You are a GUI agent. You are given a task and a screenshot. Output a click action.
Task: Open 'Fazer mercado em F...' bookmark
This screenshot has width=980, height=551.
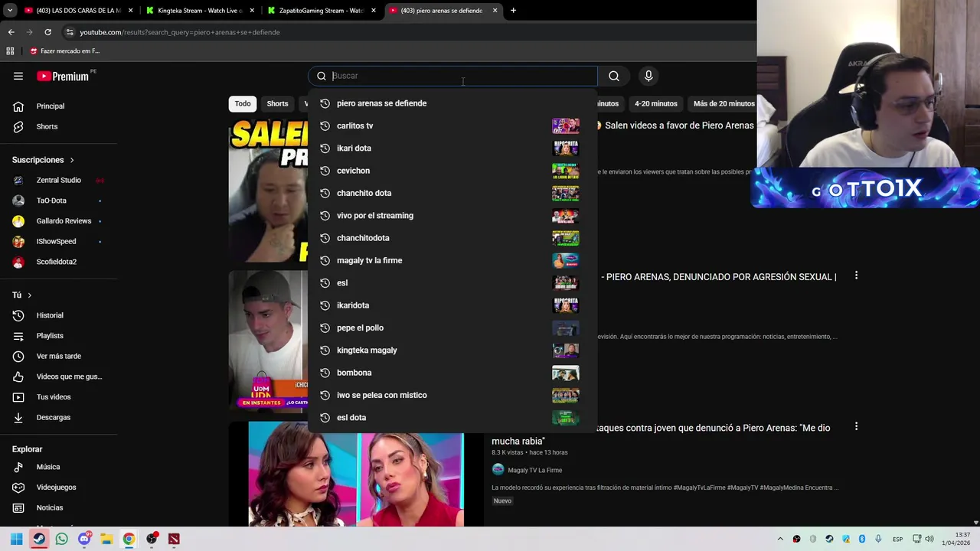coord(65,51)
